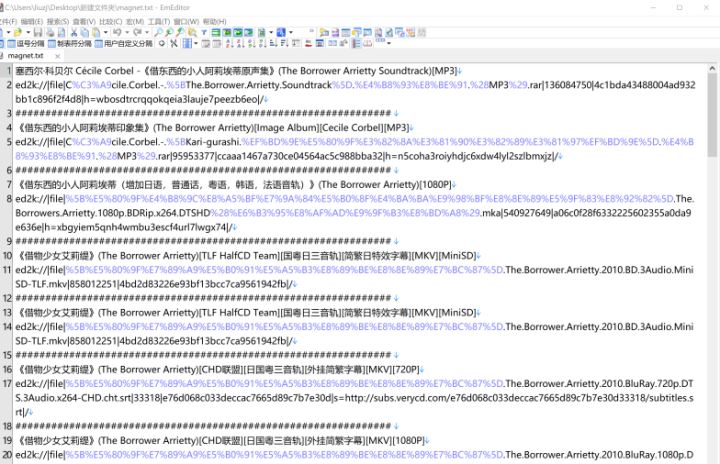Click the red delete-duplicates icon in second toolbar
The height and width of the screenshot is (464, 720).
pos(309,43)
